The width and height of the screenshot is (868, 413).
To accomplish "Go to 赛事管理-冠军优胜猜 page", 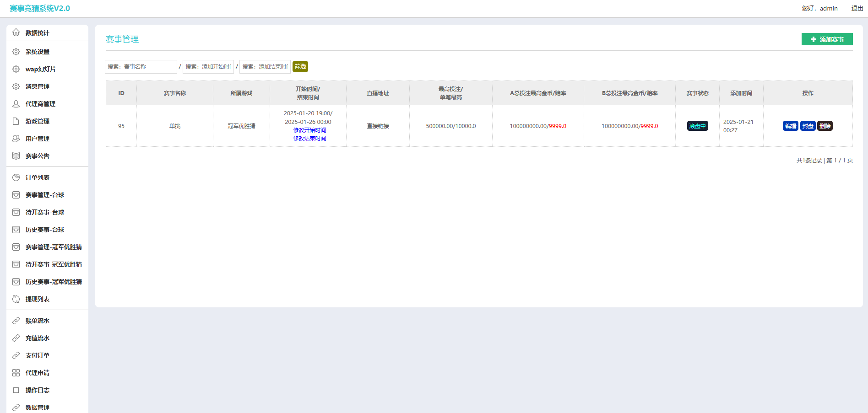I will tap(54, 247).
